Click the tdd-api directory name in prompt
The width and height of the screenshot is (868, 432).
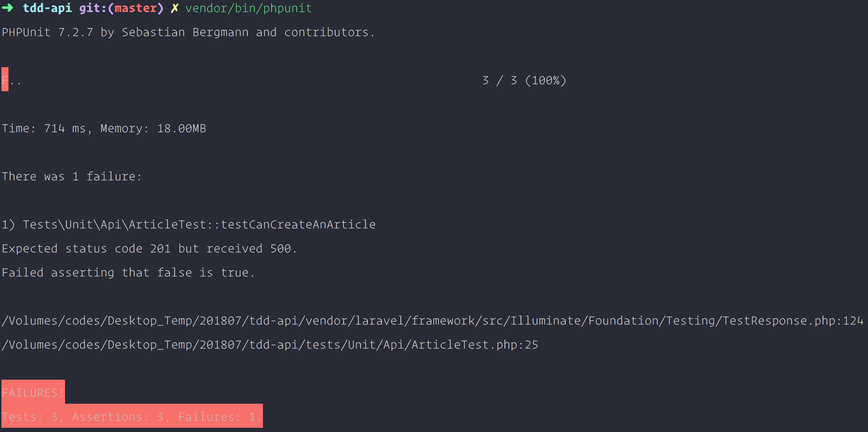click(47, 8)
